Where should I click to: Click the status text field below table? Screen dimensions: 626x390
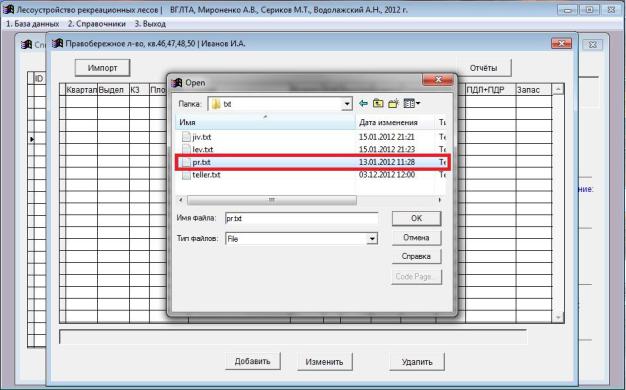pos(293,337)
